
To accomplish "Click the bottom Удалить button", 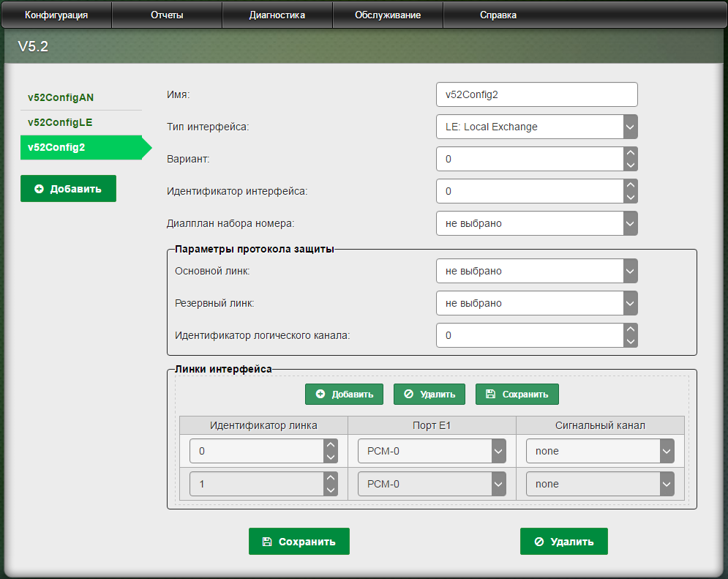I will click(x=563, y=542).
